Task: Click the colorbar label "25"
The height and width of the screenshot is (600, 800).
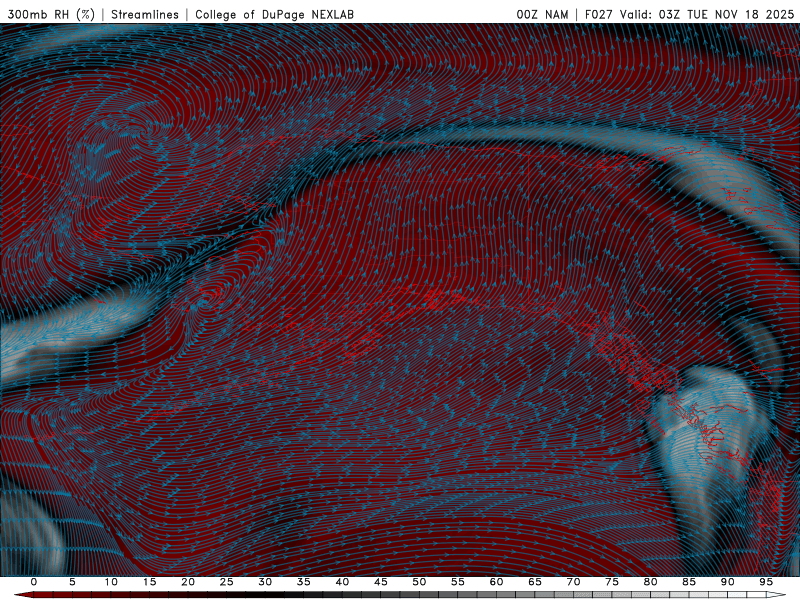Action: click(227, 582)
